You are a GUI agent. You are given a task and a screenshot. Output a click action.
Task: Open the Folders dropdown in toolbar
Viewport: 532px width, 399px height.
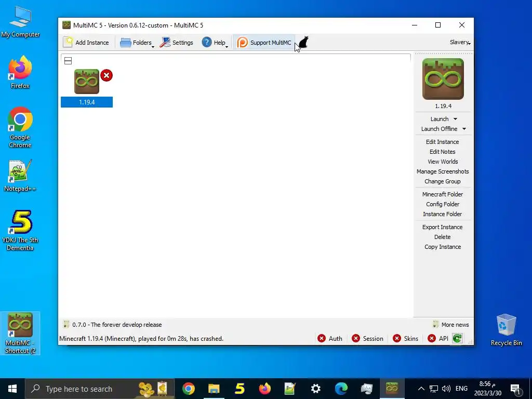point(137,43)
